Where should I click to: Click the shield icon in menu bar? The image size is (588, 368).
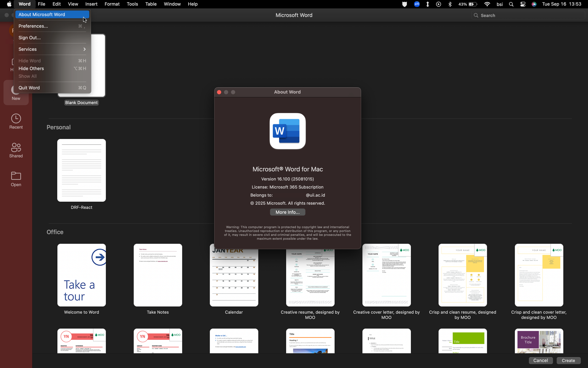pos(404,4)
